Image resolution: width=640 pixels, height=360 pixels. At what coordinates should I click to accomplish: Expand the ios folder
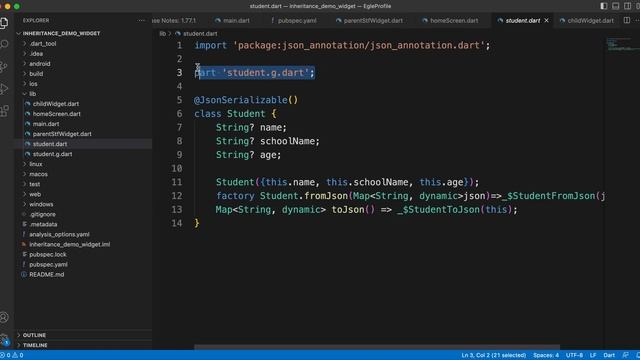[x=33, y=84]
